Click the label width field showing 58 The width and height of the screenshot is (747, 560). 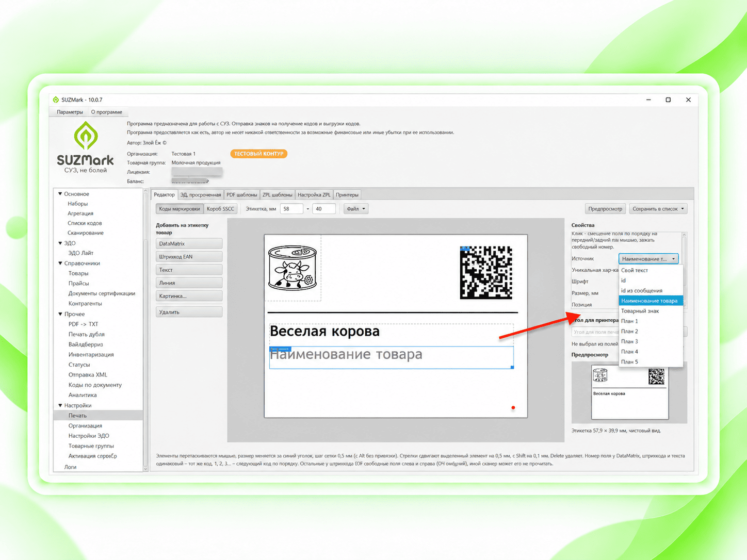(x=291, y=209)
